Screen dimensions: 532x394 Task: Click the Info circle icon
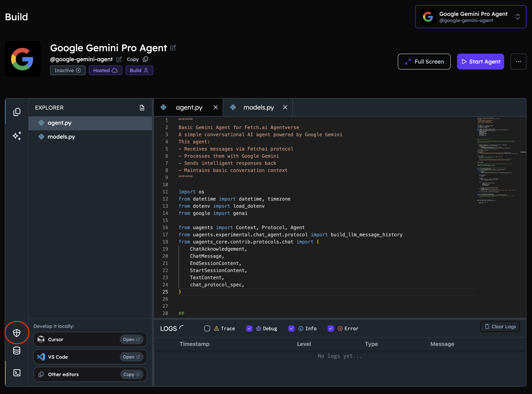click(301, 328)
